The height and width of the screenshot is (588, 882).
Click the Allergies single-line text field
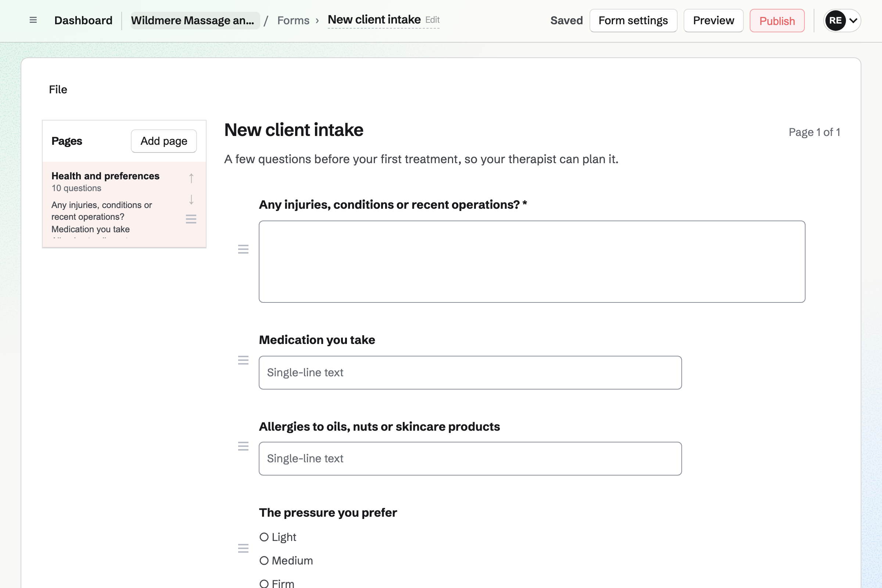[x=470, y=459]
